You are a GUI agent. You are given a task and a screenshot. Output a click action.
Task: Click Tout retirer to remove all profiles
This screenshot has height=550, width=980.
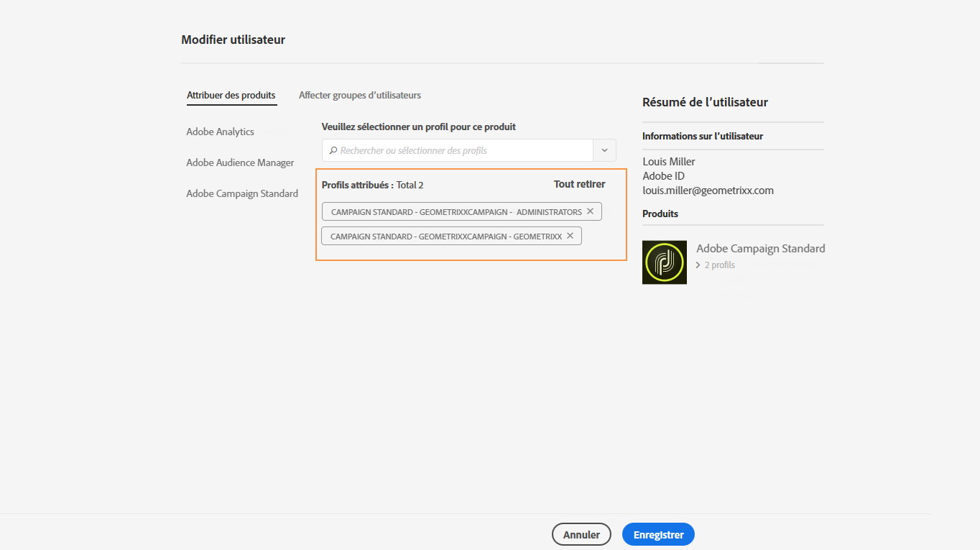(579, 184)
